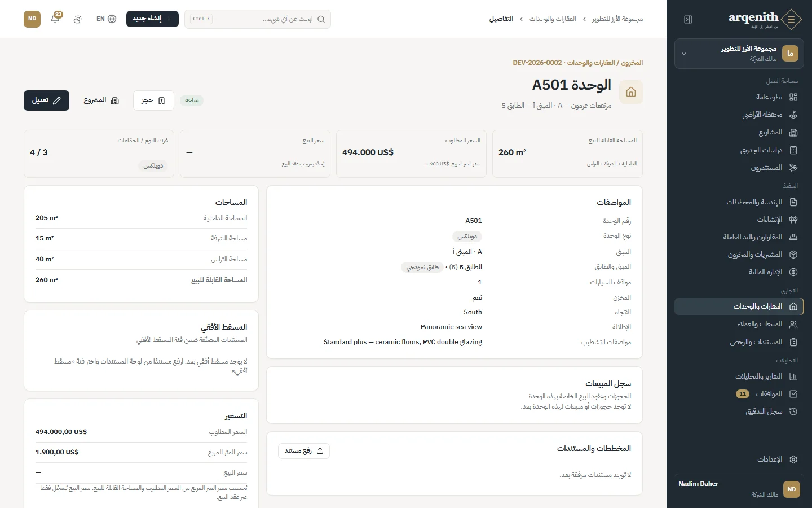Open الإعدادات settings gear icon

click(x=793, y=459)
